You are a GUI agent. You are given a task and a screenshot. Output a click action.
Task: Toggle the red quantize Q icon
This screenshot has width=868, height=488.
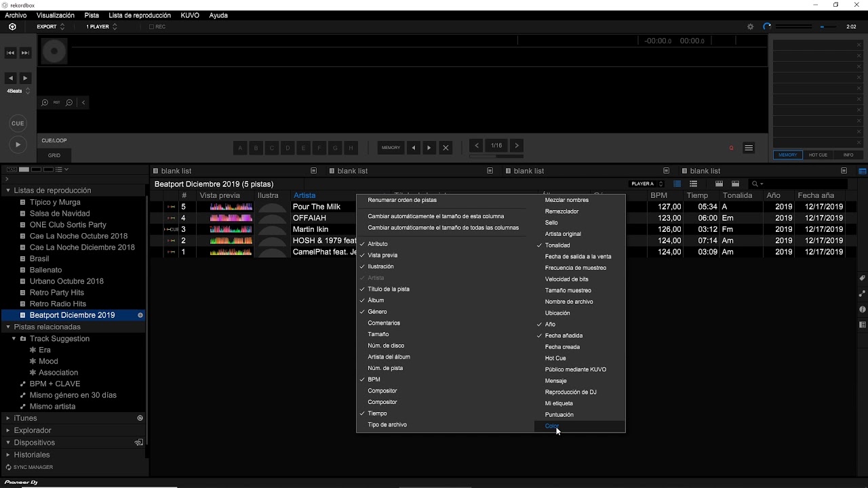tap(731, 148)
